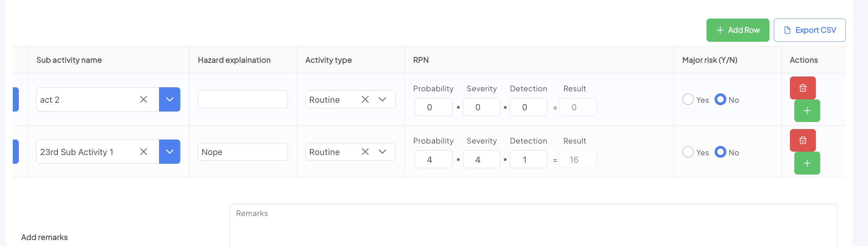Click Probability field showing 4
The height and width of the screenshot is (246, 868).
(x=433, y=160)
